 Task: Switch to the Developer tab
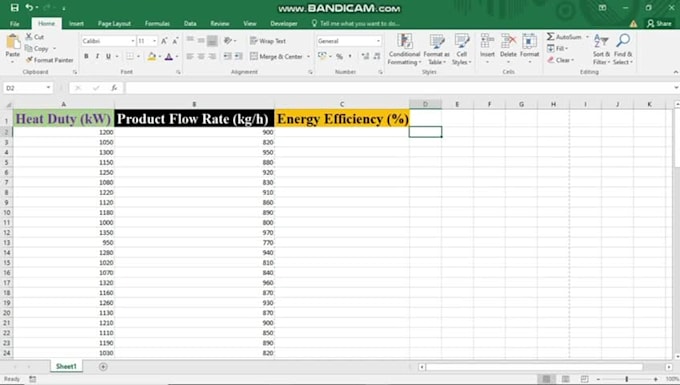tap(284, 23)
